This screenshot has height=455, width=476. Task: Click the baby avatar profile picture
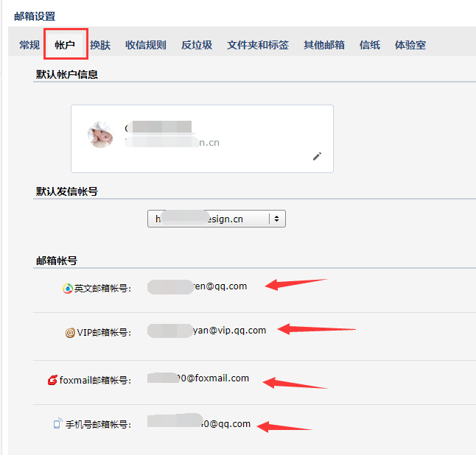101,135
